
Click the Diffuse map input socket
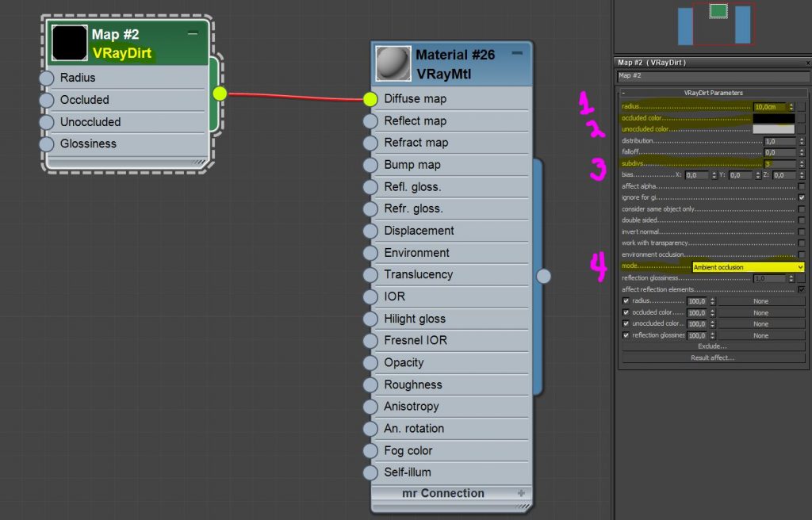click(370, 99)
